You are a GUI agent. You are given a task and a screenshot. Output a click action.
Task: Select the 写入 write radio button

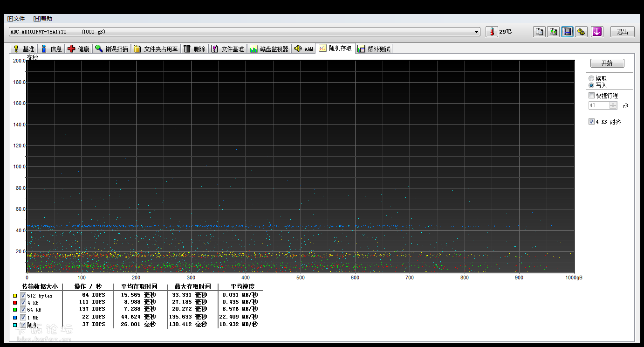pyautogui.click(x=591, y=85)
